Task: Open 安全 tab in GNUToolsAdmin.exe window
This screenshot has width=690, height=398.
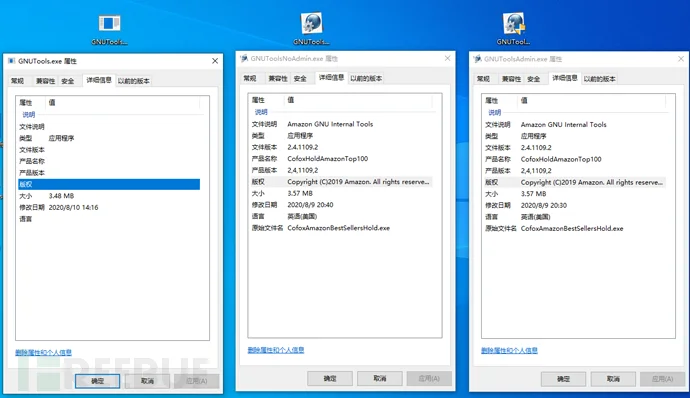Action: point(533,79)
